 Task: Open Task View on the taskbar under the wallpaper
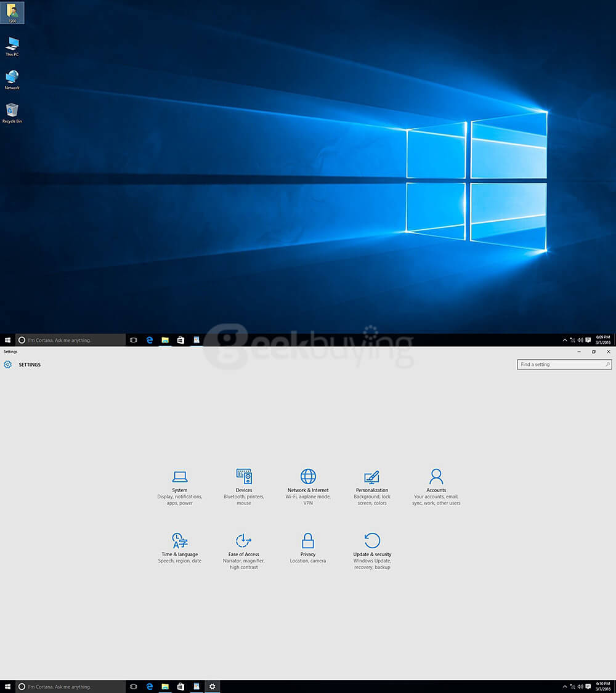tap(134, 340)
